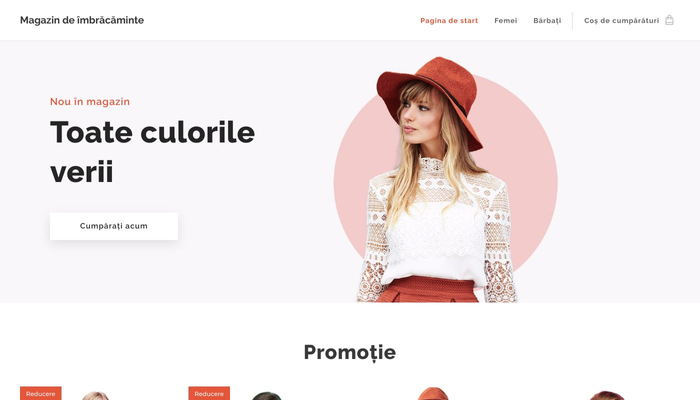This screenshot has height=400, width=700.
Task: Open the shopping bag icon in header
Action: click(x=669, y=20)
